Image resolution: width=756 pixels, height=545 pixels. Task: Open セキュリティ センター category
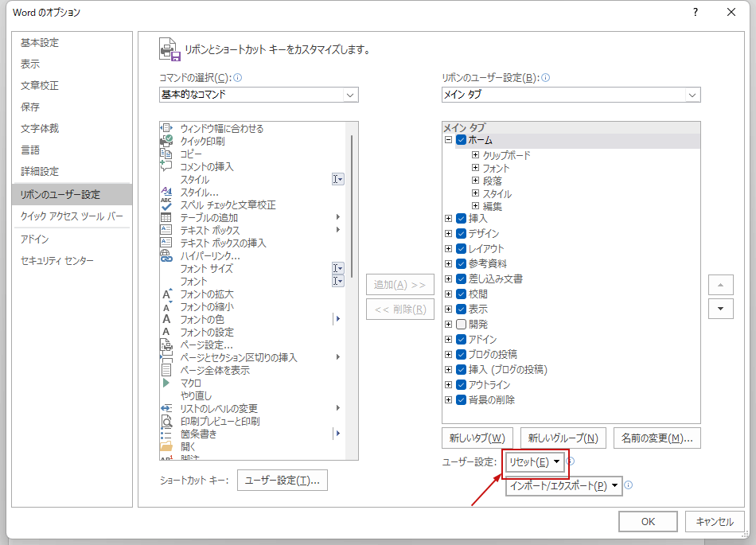point(72,260)
